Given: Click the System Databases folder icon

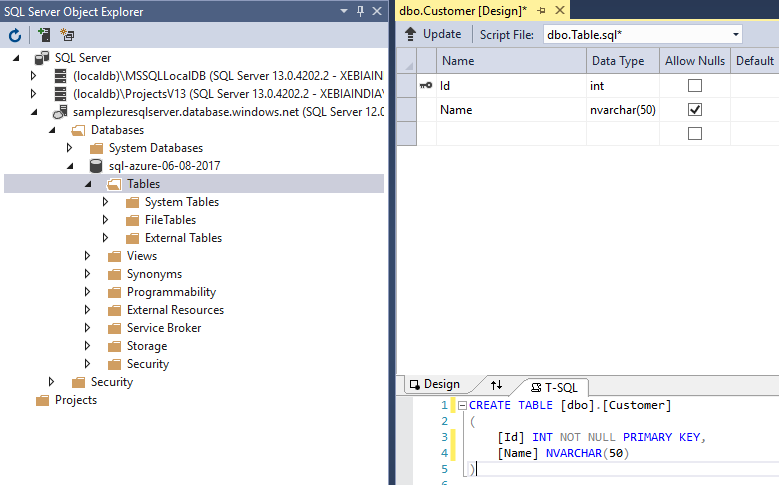Looking at the screenshot, I should click(x=96, y=148).
